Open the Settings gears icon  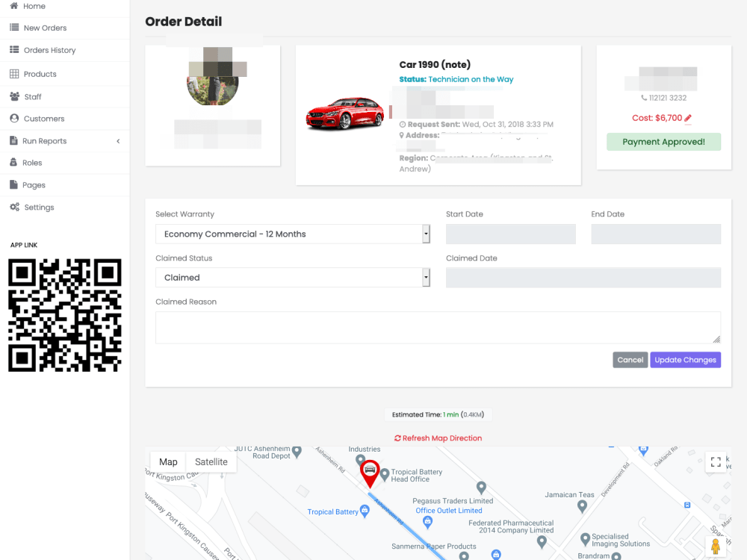16,208
